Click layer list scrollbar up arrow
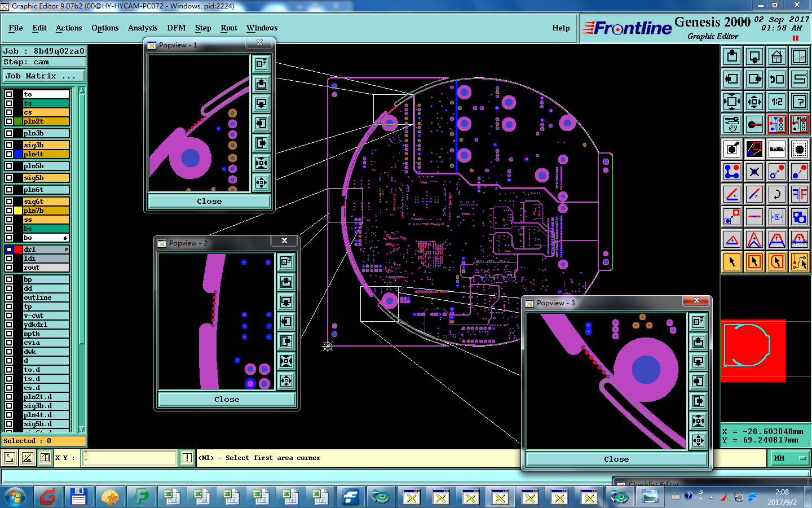This screenshot has width=812, height=508. [x=82, y=90]
